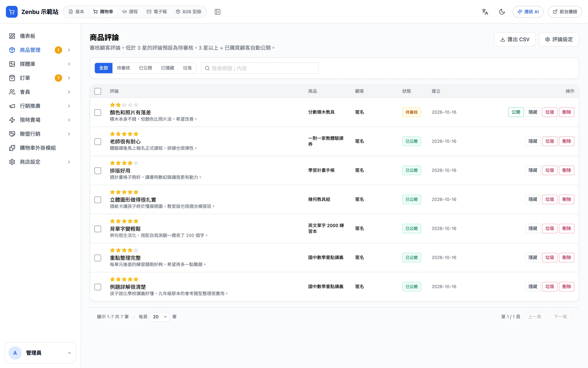Image resolution: width=588 pixels, height=368 pixels.
Task: Check the 重點整理完整 review checkbox
Action: (x=98, y=258)
